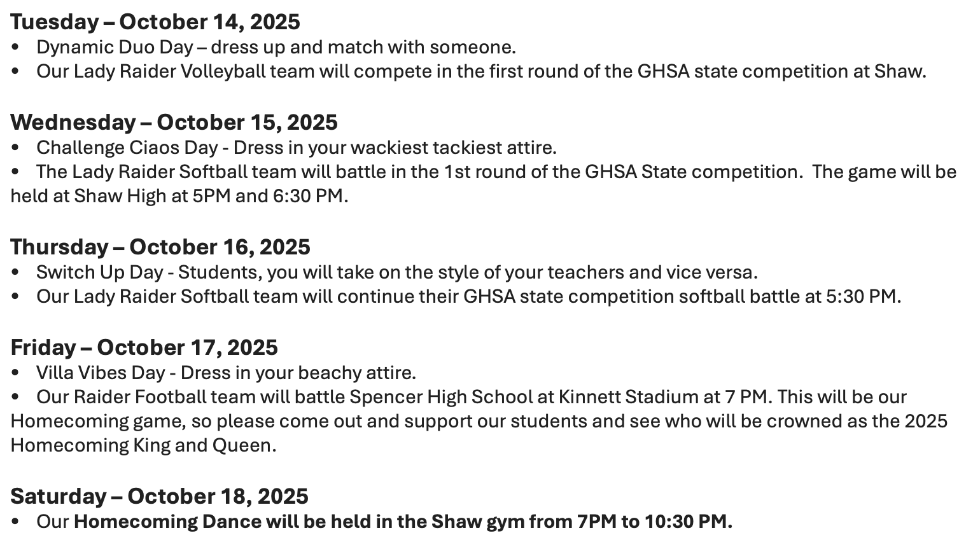This screenshot has height=547, width=980.
Task: Click the line beginning 'Homecoming game, so please'
Action: point(479,421)
